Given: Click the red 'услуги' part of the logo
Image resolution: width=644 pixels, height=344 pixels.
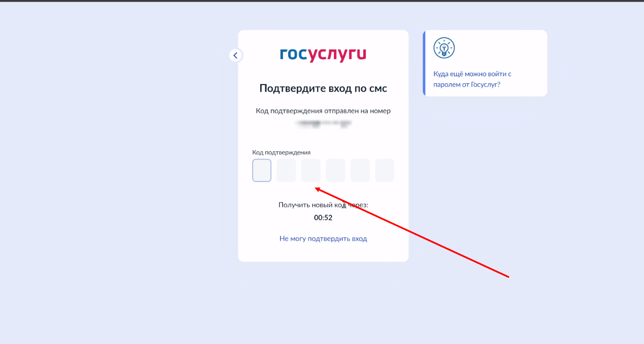Looking at the screenshot, I should pyautogui.click(x=337, y=55).
